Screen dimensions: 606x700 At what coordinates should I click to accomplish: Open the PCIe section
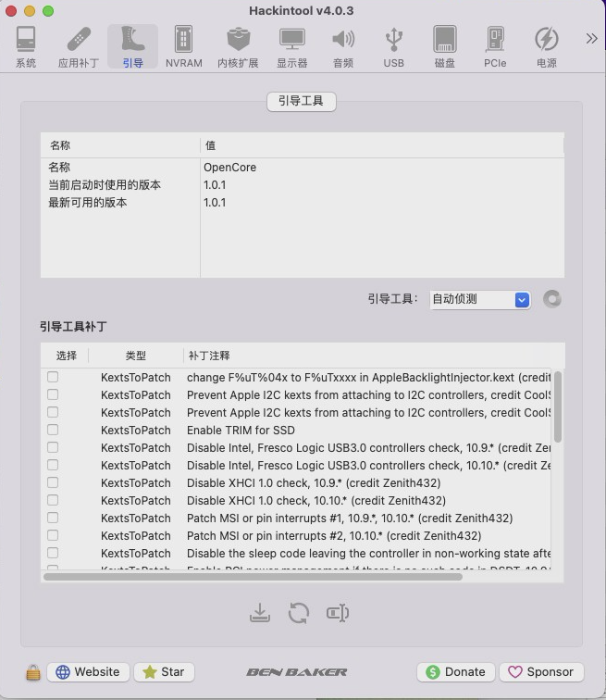(495, 46)
